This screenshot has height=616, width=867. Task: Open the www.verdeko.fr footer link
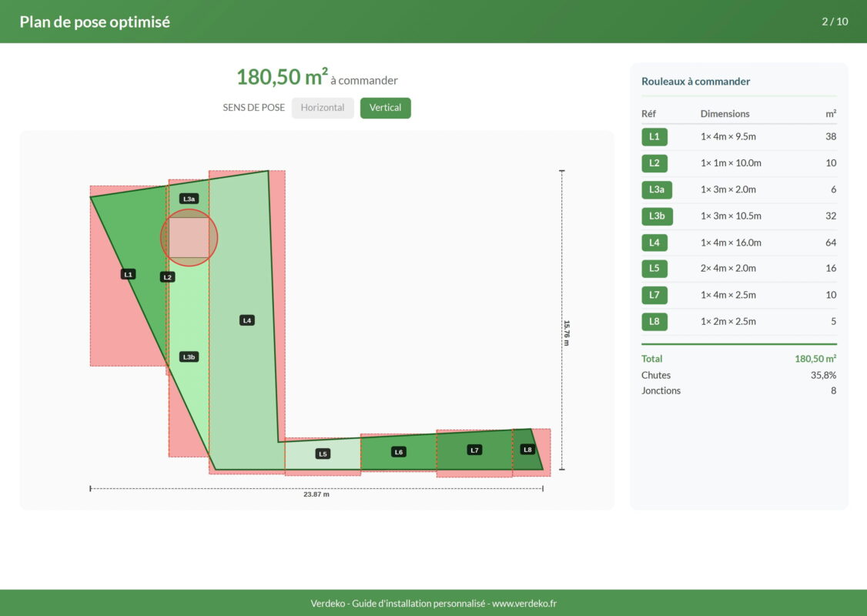click(x=524, y=604)
